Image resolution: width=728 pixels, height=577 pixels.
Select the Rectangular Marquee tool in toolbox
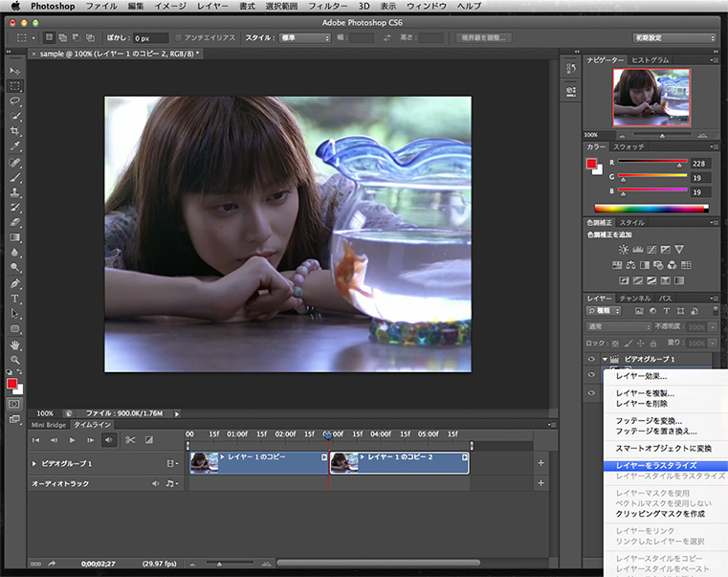pos(15,86)
